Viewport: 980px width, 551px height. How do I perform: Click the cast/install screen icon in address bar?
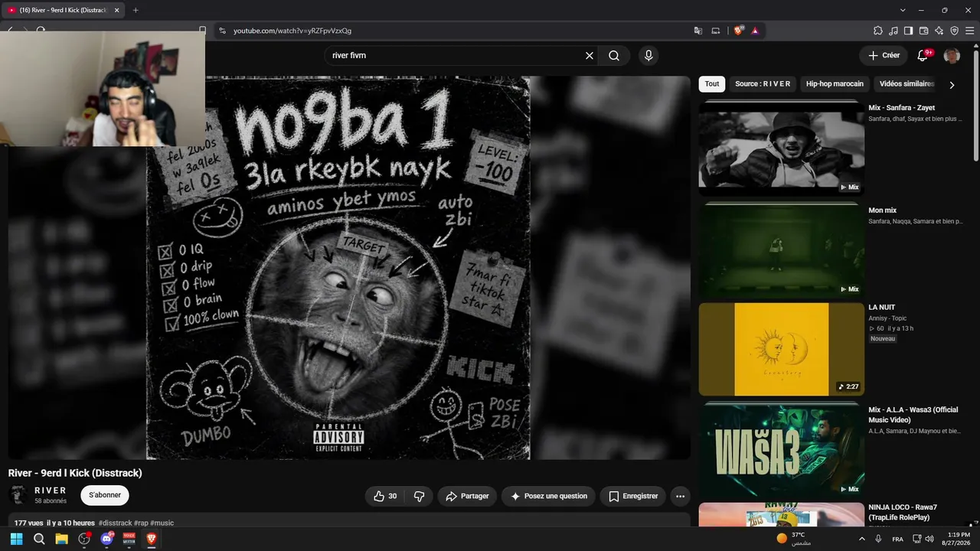tap(716, 31)
